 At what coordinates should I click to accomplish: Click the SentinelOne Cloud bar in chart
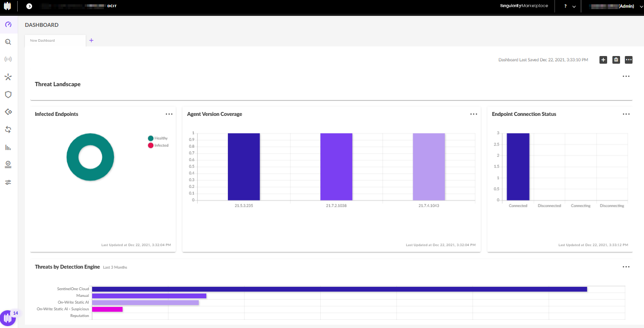click(x=339, y=289)
